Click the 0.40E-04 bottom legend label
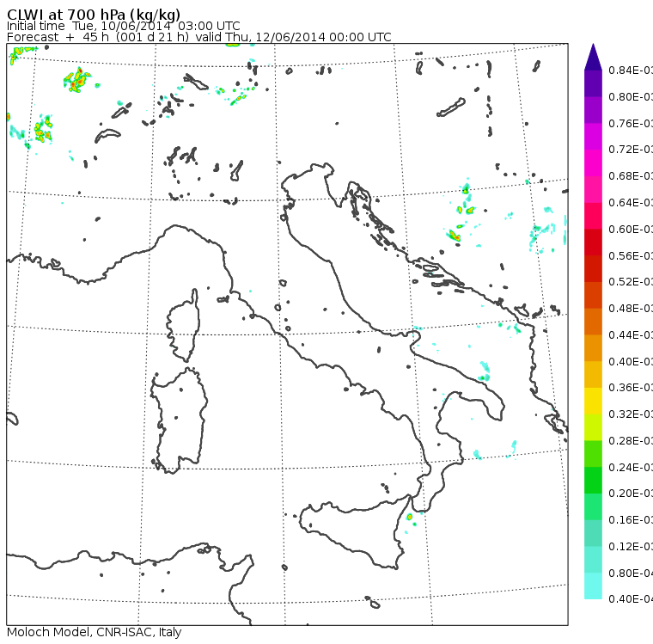The width and height of the screenshot is (653, 644). (x=631, y=599)
